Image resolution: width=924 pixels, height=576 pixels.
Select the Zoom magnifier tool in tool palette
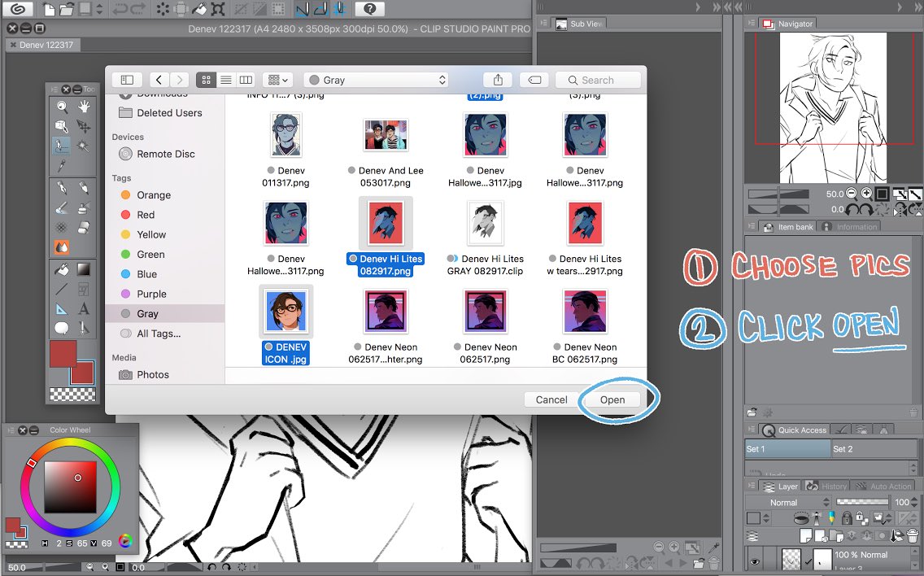[x=61, y=107]
